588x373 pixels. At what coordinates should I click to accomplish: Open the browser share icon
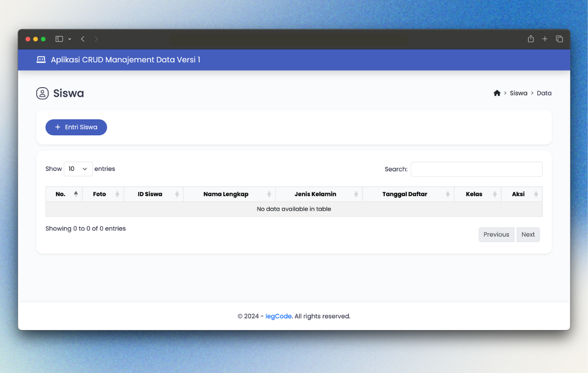[x=530, y=39]
